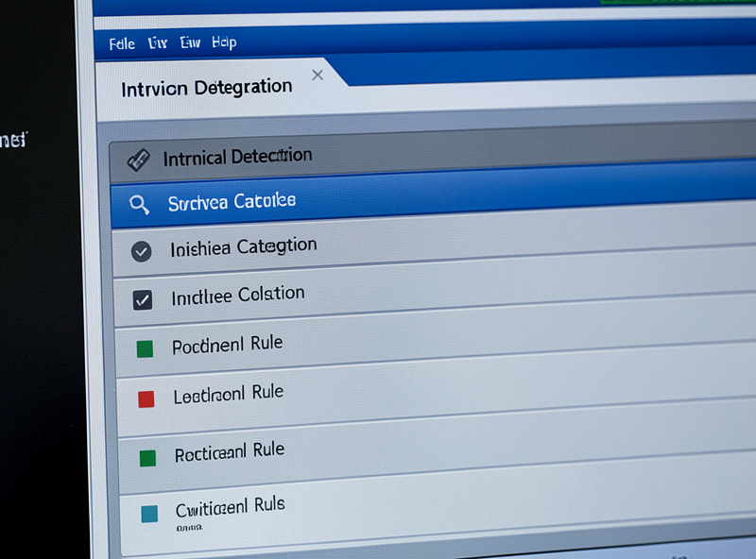Click teal swatch beside Cwitioænl Ruls
756x559 pixels.
coord(149,515)
